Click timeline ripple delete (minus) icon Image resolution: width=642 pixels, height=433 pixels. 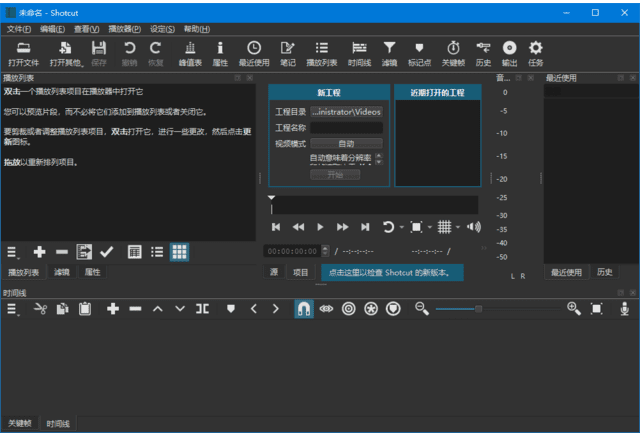pyautogui.click(x=135, y=309)
